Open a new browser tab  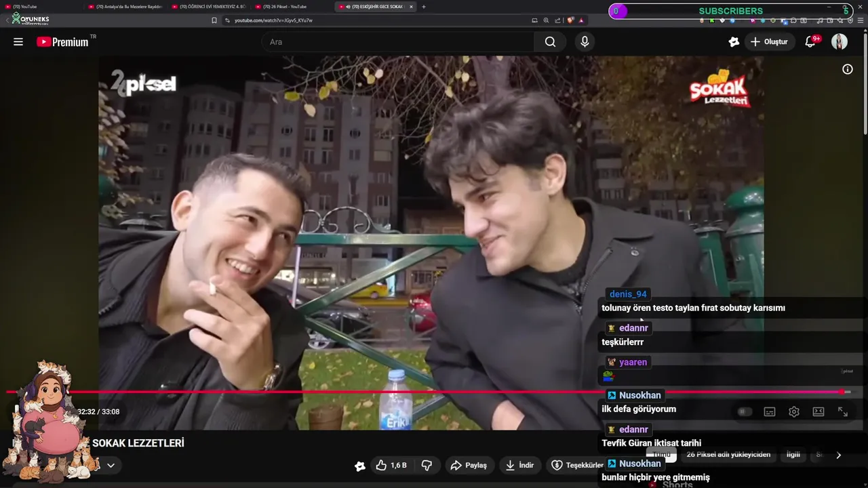[424, 7]
